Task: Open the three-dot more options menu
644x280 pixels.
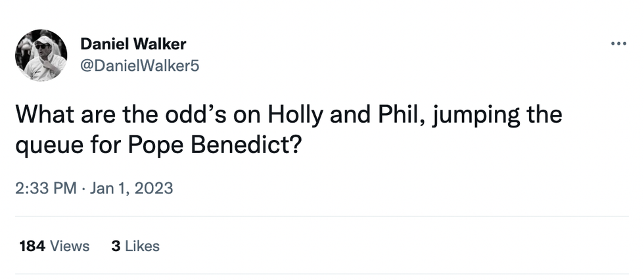Action: tap(618, 44)
